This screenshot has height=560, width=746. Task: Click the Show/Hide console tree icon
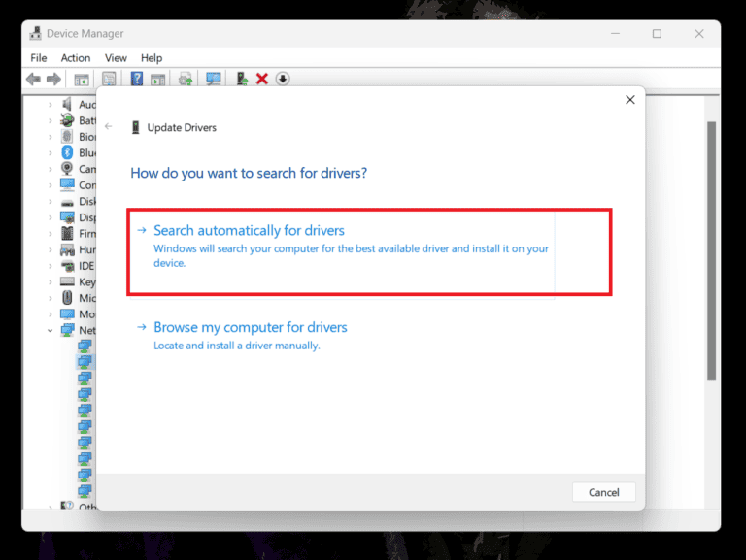coord(82,80)
